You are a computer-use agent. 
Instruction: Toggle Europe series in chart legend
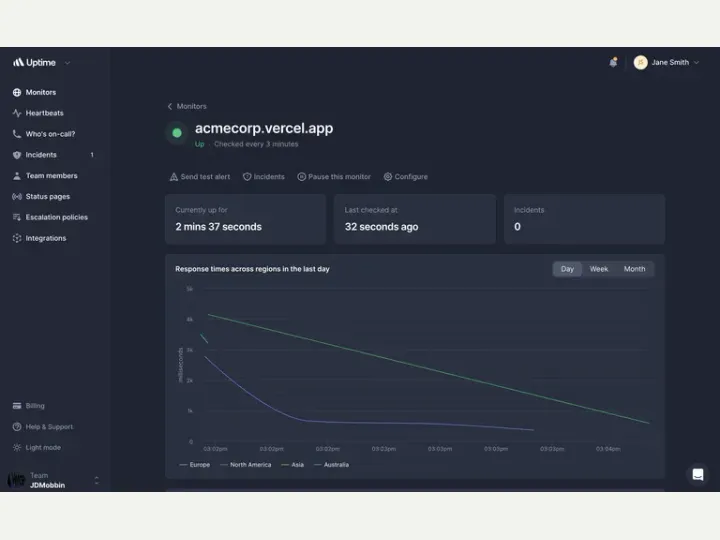195,465
